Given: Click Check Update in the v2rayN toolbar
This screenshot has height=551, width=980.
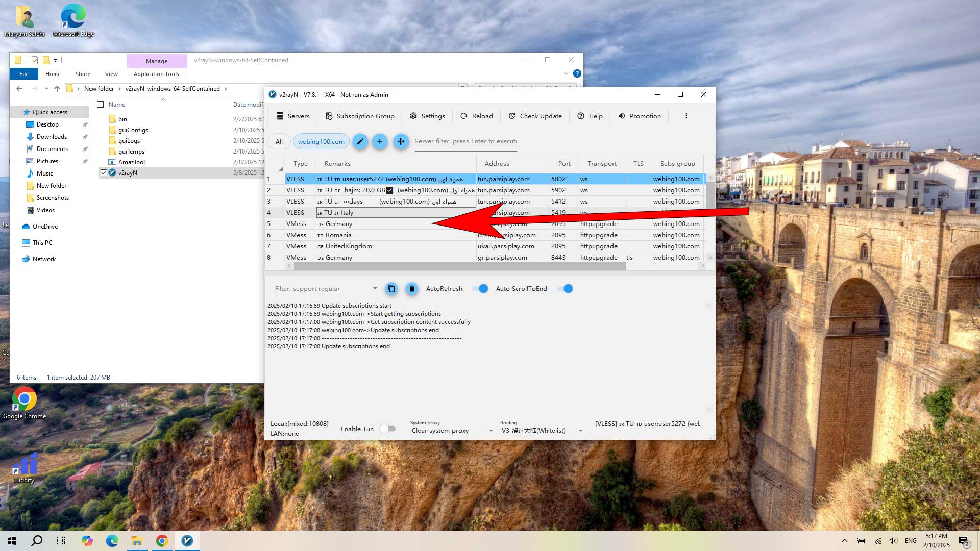Looking at the screenshot, I should click(x=535, y=116).
